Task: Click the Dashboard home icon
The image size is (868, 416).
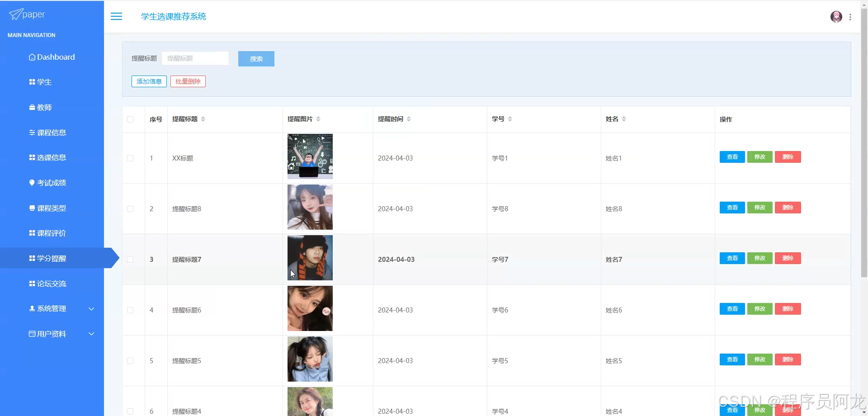Action: coord(32,57)
